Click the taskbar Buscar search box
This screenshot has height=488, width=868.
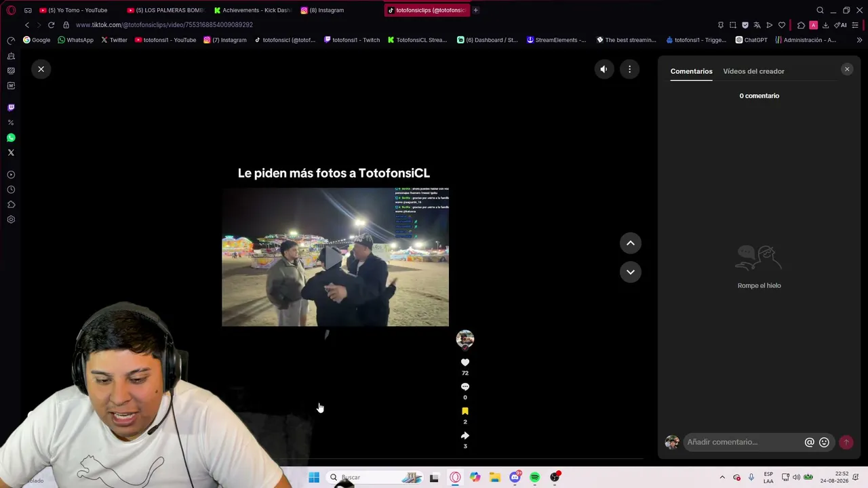tap(376, 478)
